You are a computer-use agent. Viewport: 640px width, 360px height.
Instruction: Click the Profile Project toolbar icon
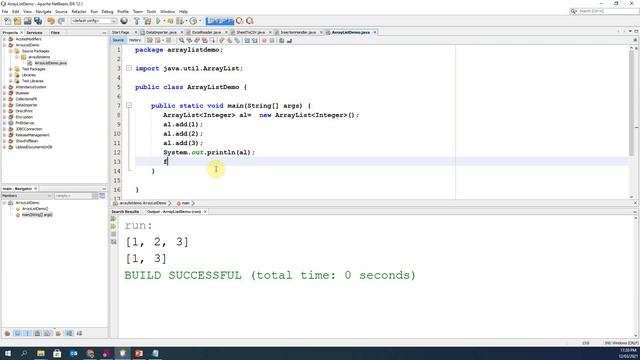[x=180, y=21]
